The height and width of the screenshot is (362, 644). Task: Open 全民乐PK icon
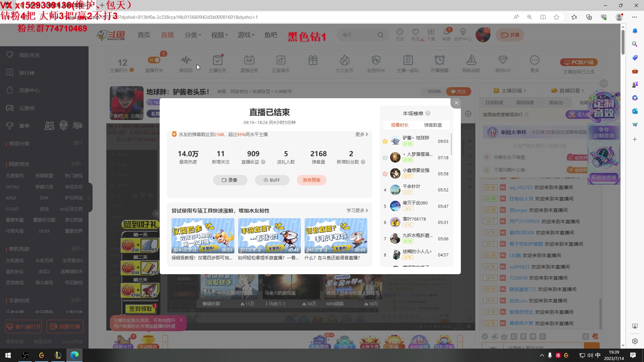point(376,60)
